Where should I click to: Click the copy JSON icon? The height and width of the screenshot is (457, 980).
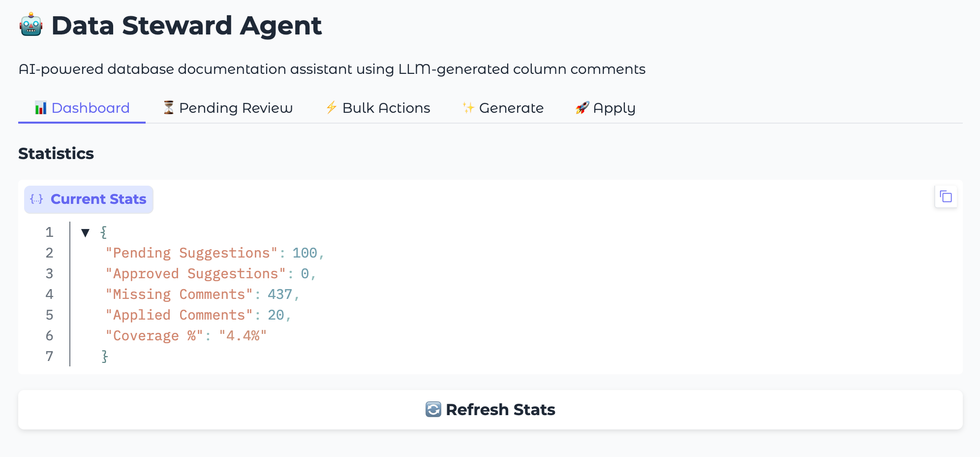[946, 197]
